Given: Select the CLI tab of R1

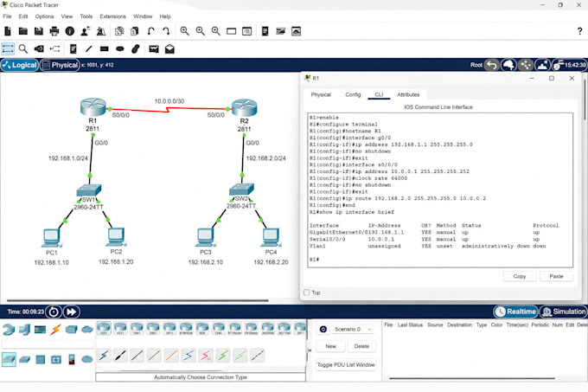Looking at the screenshot, I should pyautogui.click(x=379, y=94).
